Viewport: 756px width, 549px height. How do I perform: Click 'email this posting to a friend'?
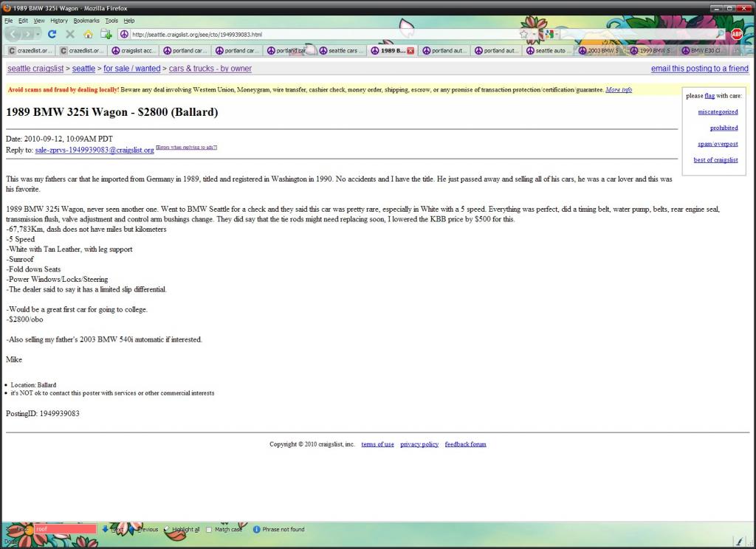pyautogui.click(x=699, y=69)
